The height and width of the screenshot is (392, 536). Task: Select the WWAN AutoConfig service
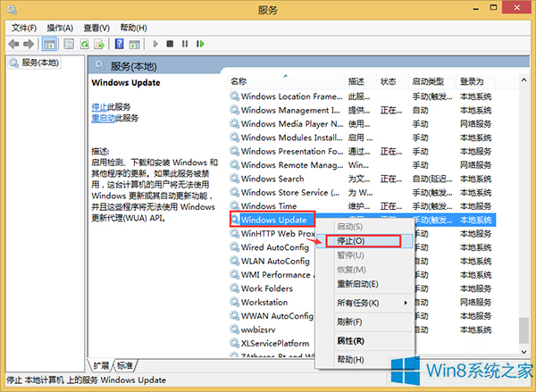[x=277, y=316]
